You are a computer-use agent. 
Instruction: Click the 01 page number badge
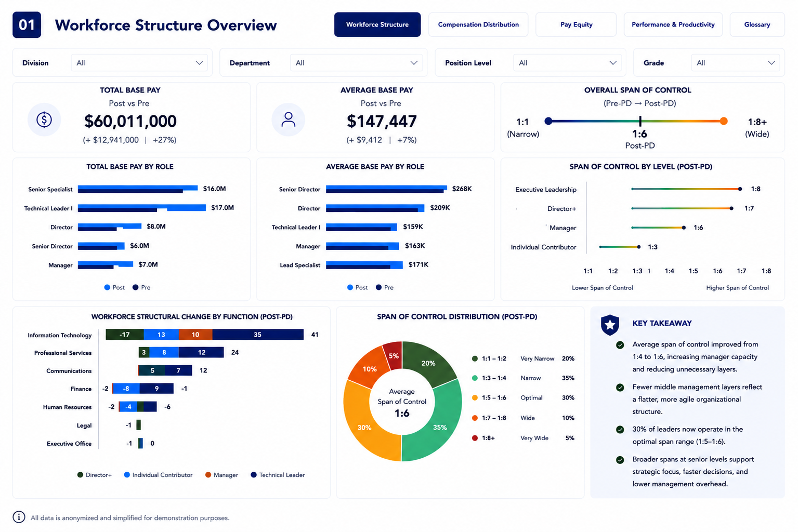click(27, 25)
